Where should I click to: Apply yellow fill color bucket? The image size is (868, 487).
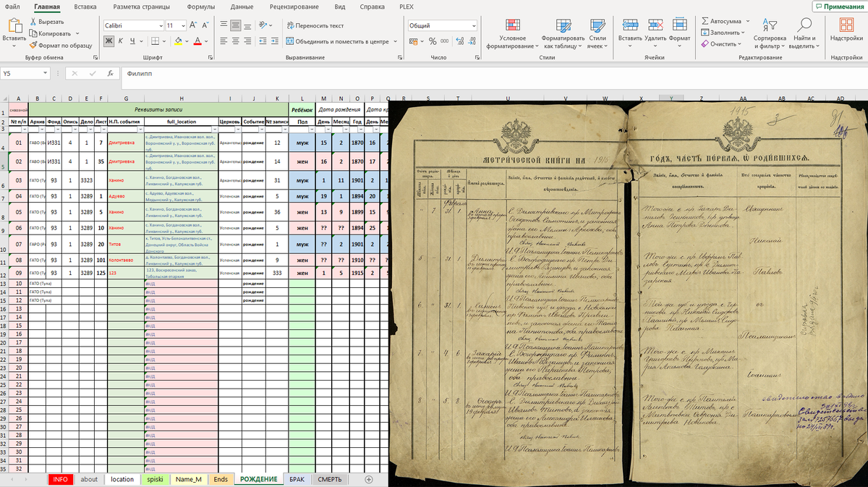(178, 41)
